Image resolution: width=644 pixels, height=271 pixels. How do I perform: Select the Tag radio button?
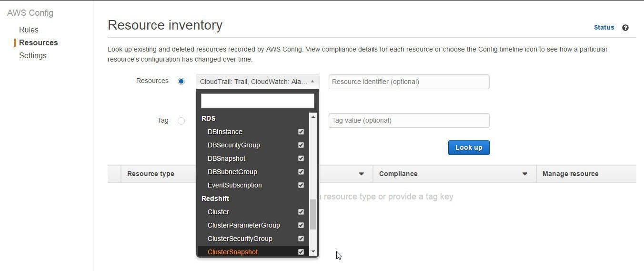[181, 121]
